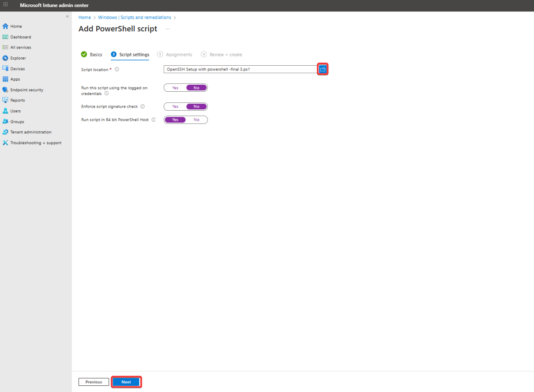Set logged on credentials to Yes

(x=175, y=88)
